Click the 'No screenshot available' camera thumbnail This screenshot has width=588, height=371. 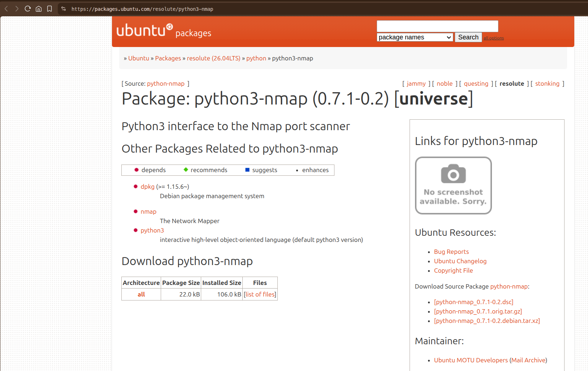(453, 185)
